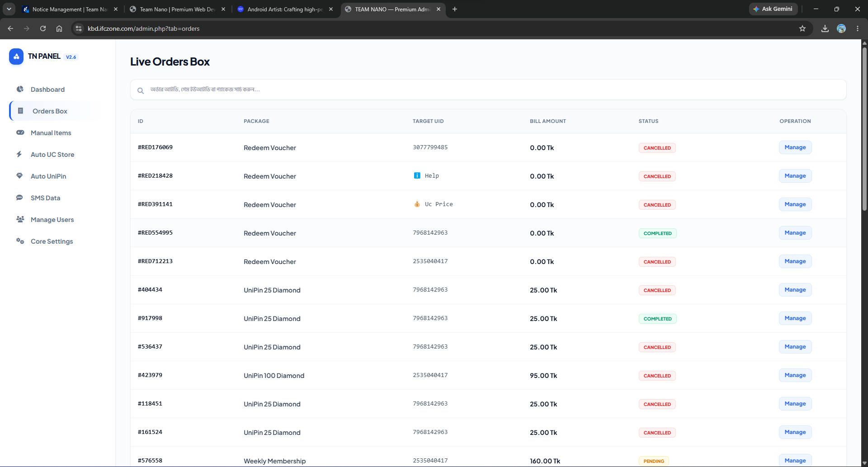Click the 95.00 Tk bill amount
The image size is (868, 467).
click(543, 376)
